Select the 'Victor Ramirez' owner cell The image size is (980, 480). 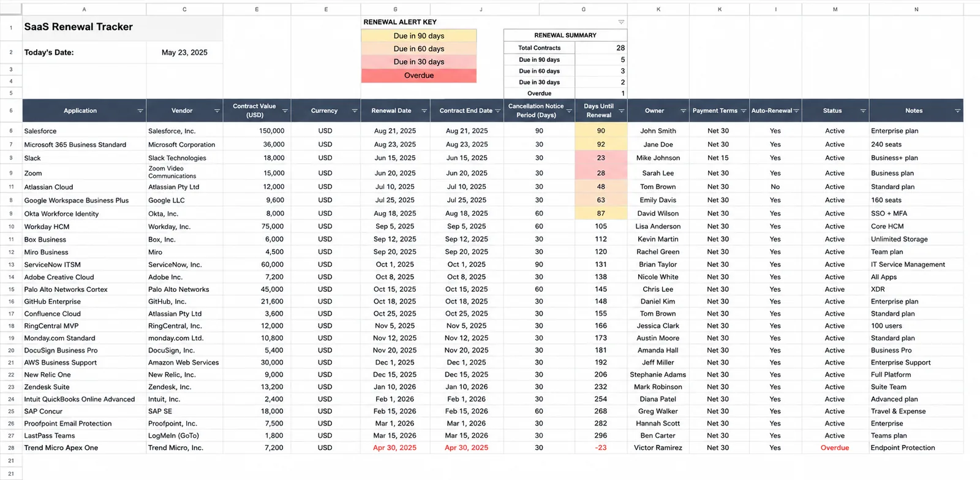tap(658, 448)
